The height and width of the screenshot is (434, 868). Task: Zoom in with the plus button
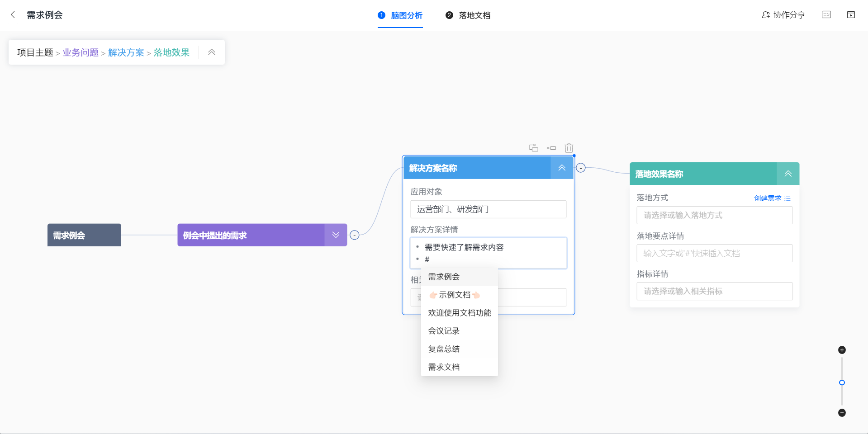click(x=842, y=350)
